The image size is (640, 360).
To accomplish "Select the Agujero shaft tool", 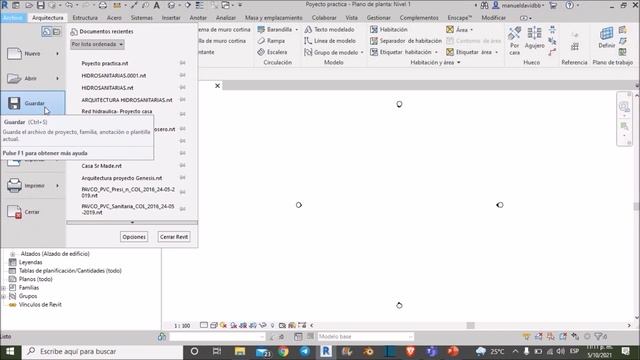I will pyautogui.click(x=535, y=38).
